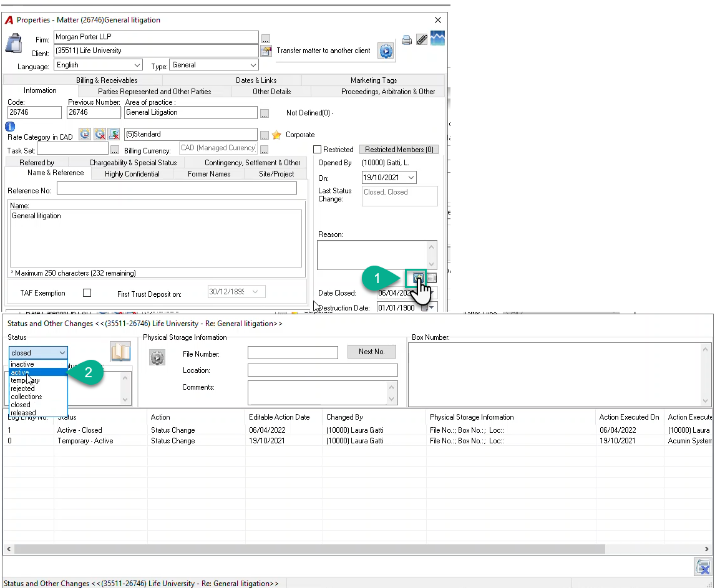Open the Dates & Links tab

tap(256, 80)
